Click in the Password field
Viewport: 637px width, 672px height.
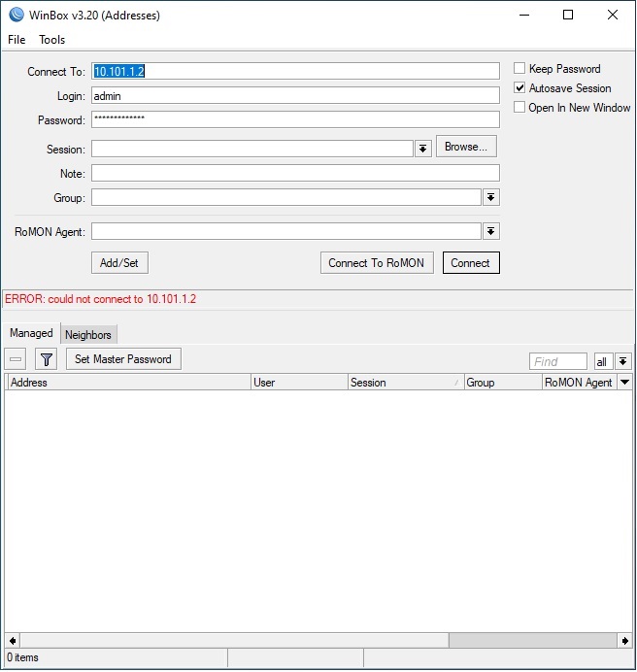(x=295, y=119)
